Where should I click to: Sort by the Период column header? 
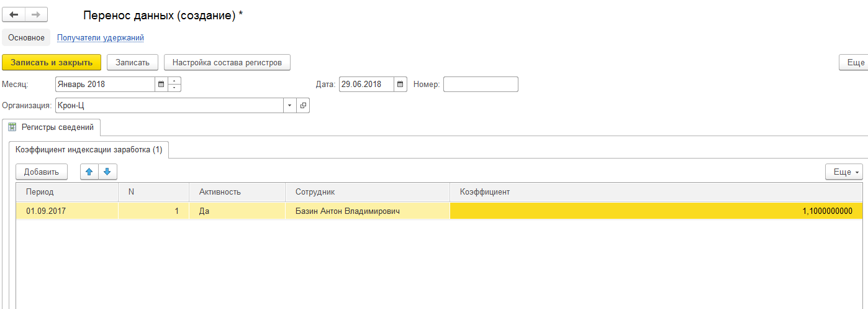coord(67,192)
